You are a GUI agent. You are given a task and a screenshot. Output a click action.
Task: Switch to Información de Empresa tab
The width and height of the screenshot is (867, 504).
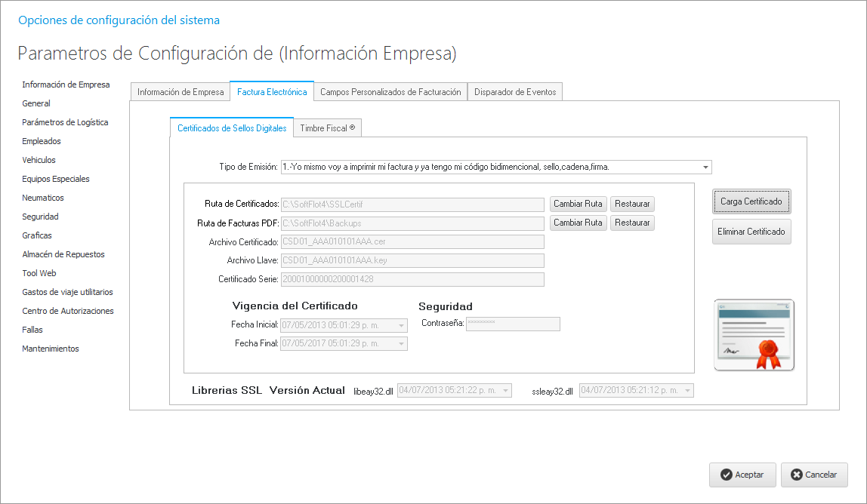coord(180,92)
